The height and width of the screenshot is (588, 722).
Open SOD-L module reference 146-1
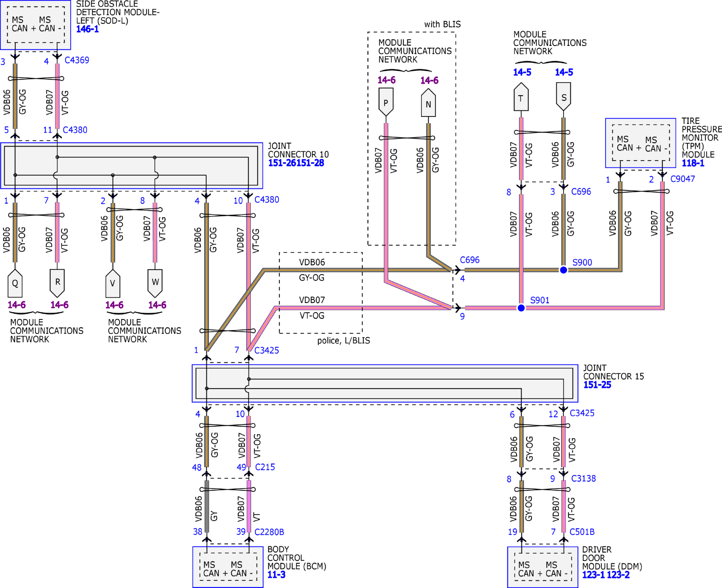[87, 29]
